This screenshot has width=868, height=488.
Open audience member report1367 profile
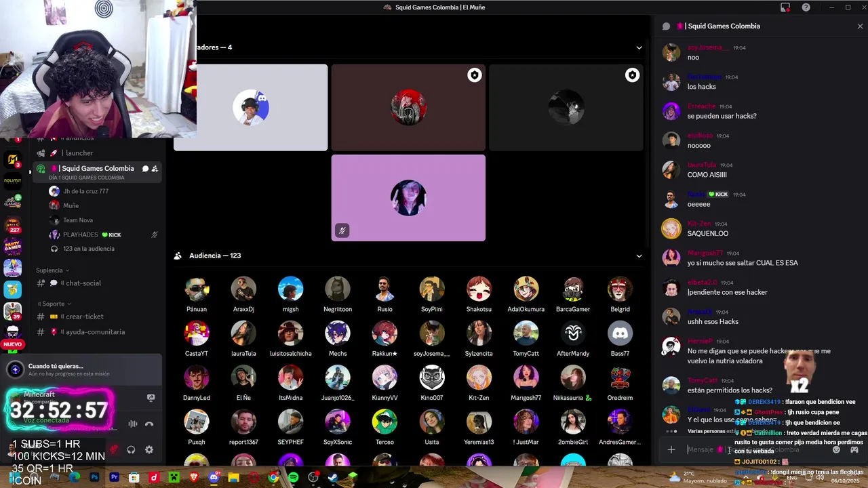click(243, 428)
